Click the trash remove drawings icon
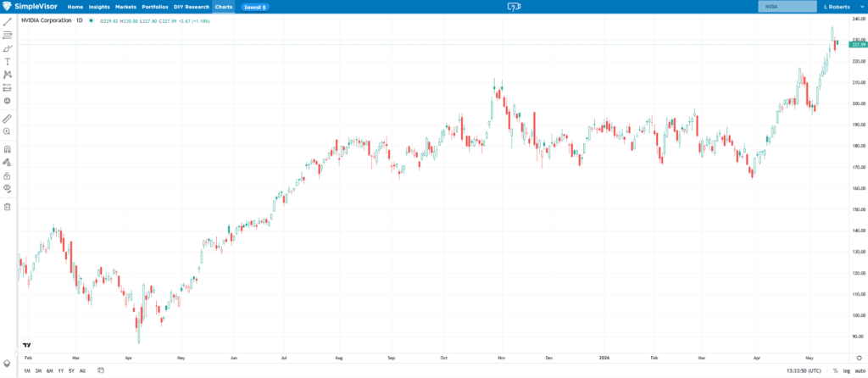 [x=7, y=207]
